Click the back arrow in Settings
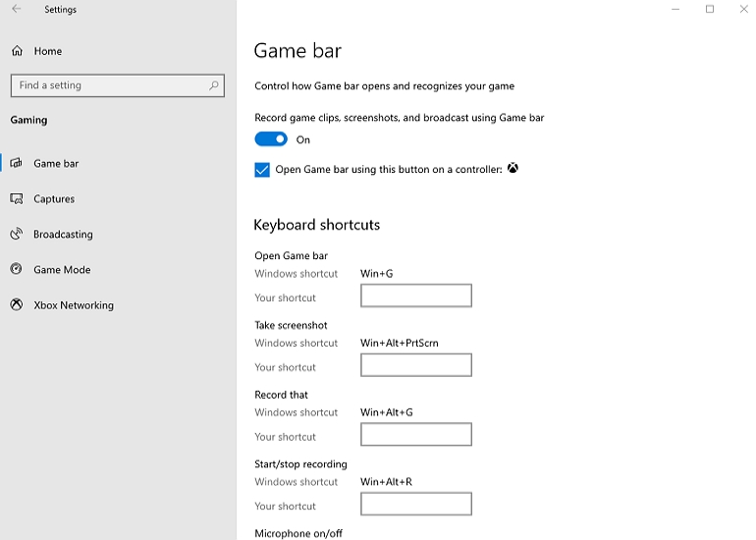756x540 pixels. (17, 10)
